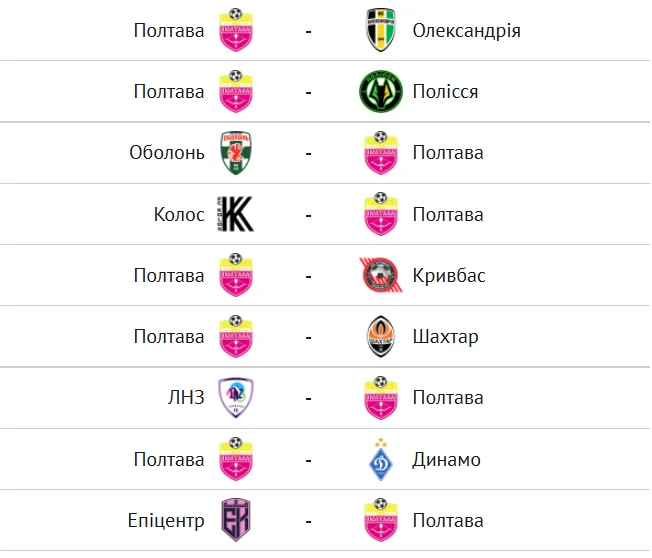Select the Оболонь team name
652x558 pixels.
(x=167, y=153)
